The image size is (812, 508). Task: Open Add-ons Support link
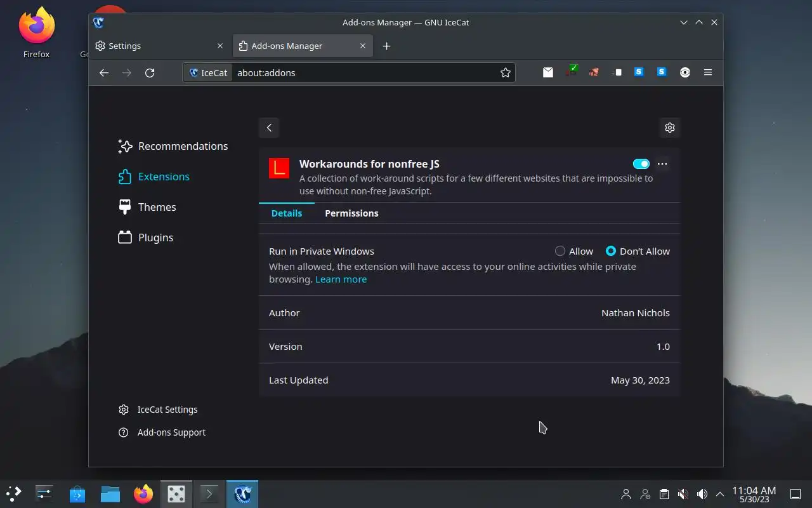click(x=162, y=432)
